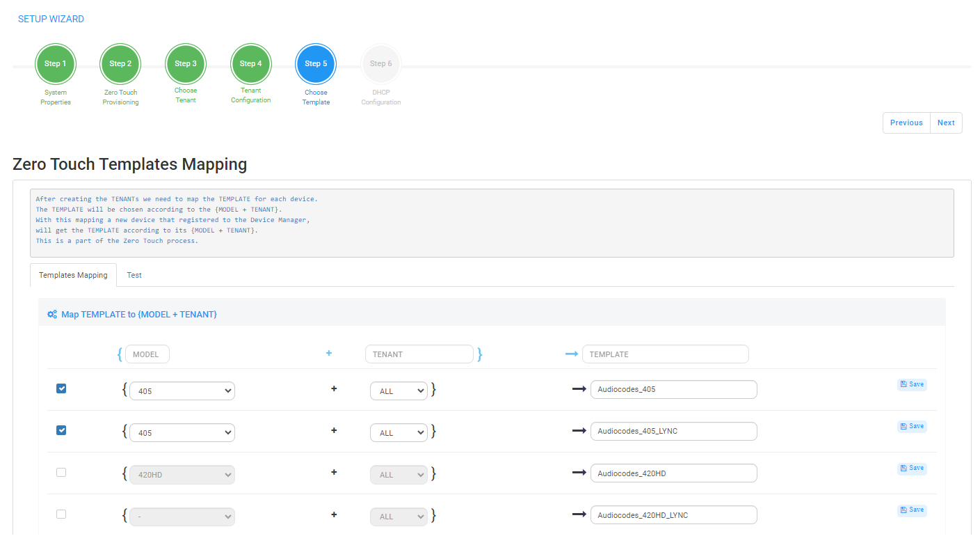This screenshot has width=980, height=543.
Task: Click the gears icon beside Map TEMPLATE heading
Action: [52, 315]
